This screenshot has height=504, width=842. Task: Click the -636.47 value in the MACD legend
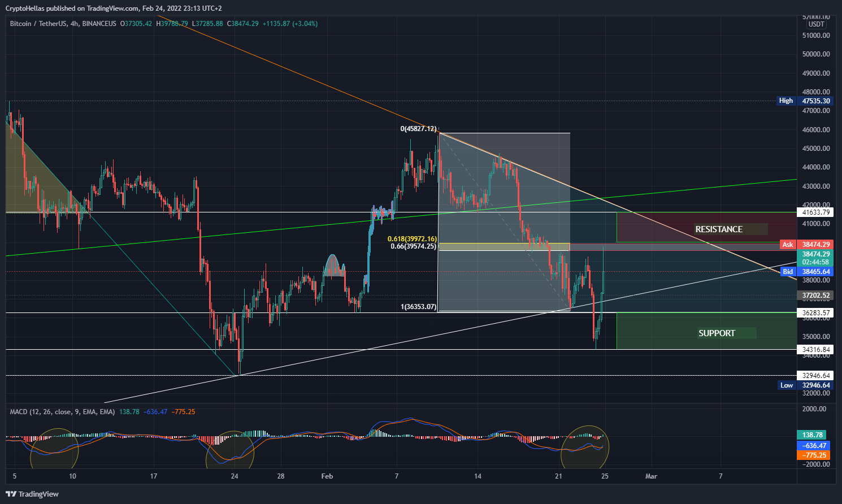click(155, 412)
